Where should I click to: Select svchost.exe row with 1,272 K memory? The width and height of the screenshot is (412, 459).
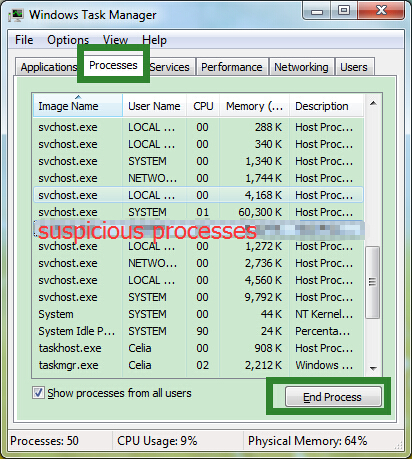[x=198, y=246]
